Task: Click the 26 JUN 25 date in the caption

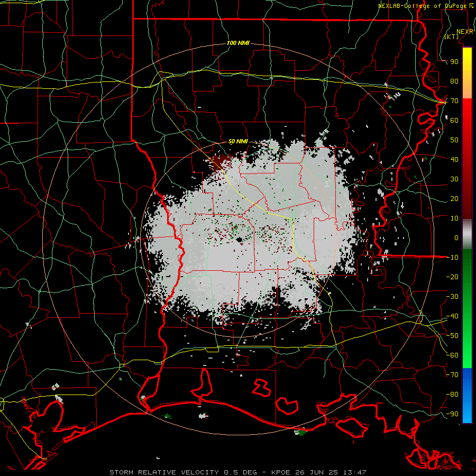Action: (317, 472)
